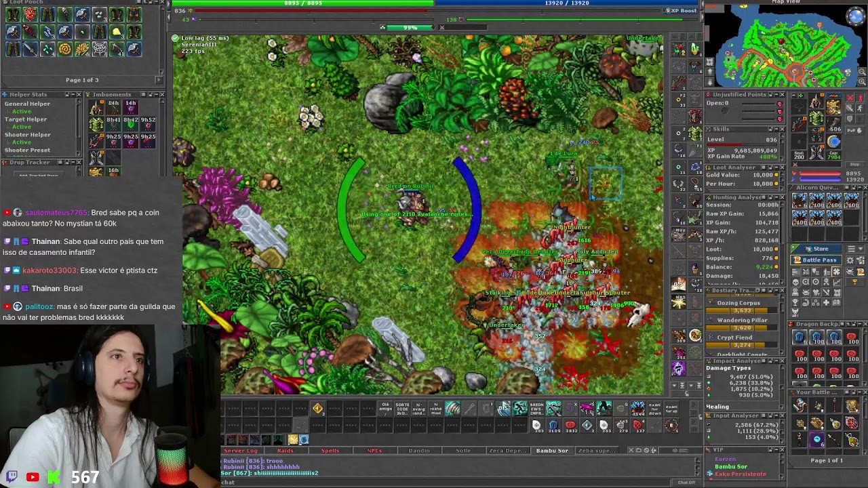Click the red shield item in Loot Pouch

[31, 14]
